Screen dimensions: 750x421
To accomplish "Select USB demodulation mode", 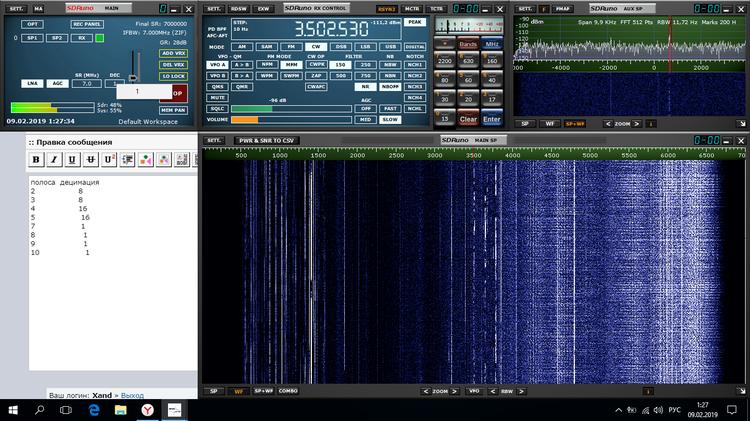I will pyautogui.click(x=390, y=47).
